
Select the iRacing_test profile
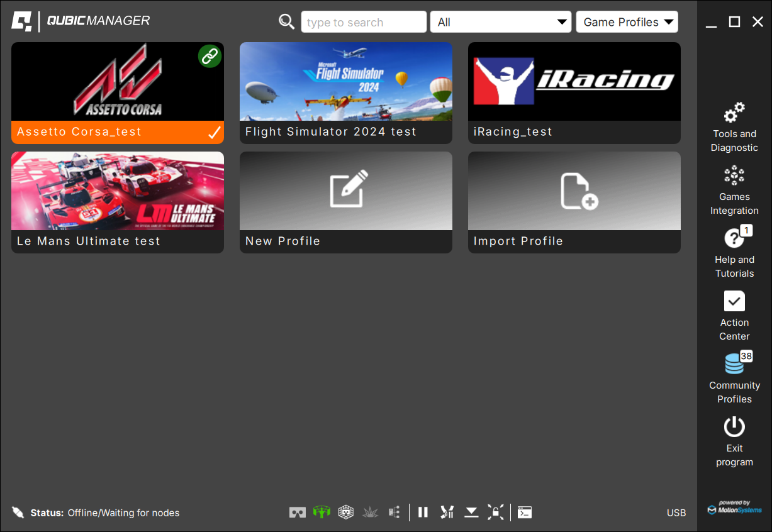[x=574, y=92]
